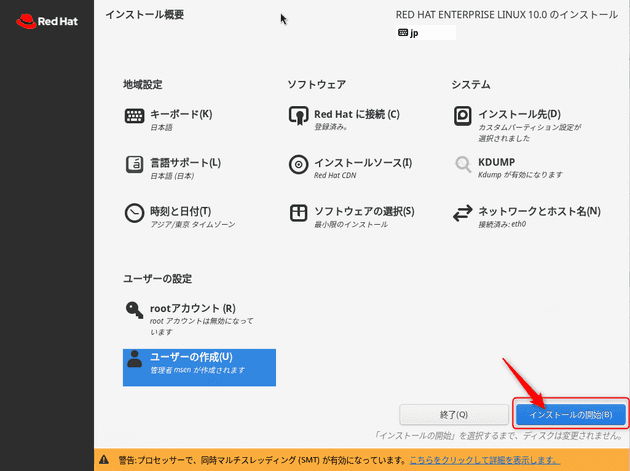This screenshot has width=630, height=471.
Task: Select ユーザーの作成(U) entry
Action: 199,367
